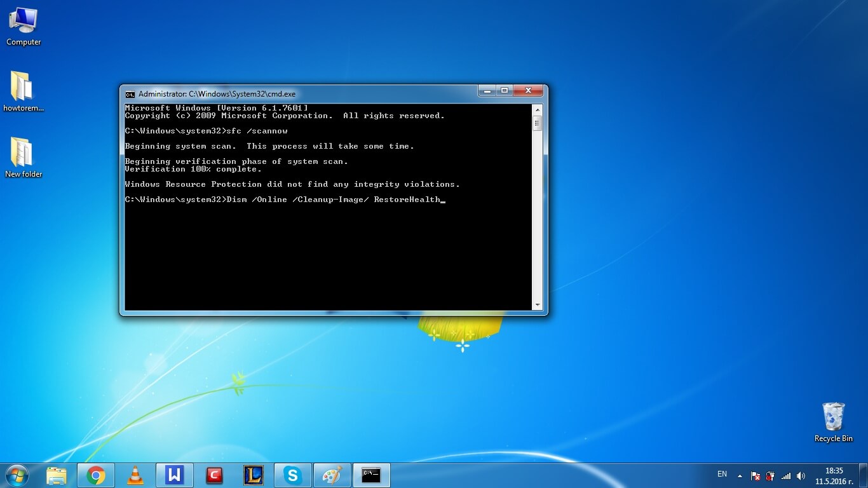Open Paint from the taskbar
Viewport: 868px width, 488px height.
332,475
